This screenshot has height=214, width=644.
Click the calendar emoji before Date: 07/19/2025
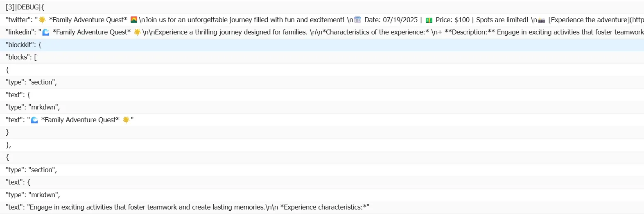[358, 20]
